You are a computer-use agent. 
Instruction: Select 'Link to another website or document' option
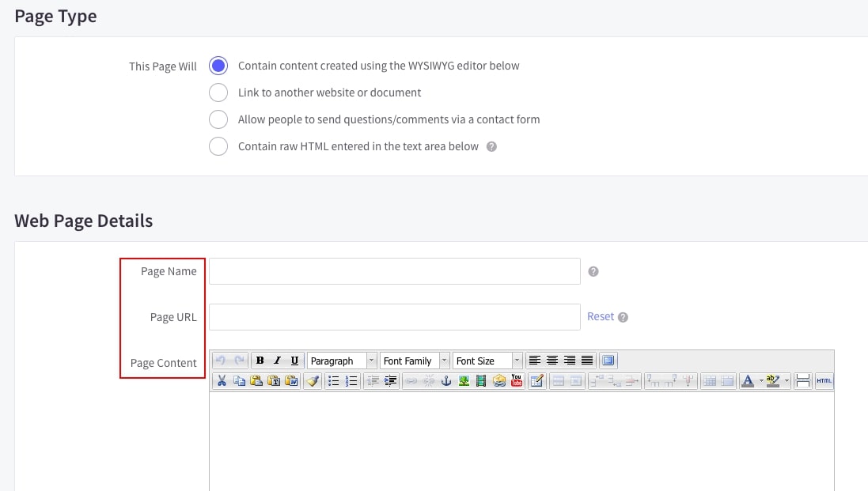click(218, 93)
